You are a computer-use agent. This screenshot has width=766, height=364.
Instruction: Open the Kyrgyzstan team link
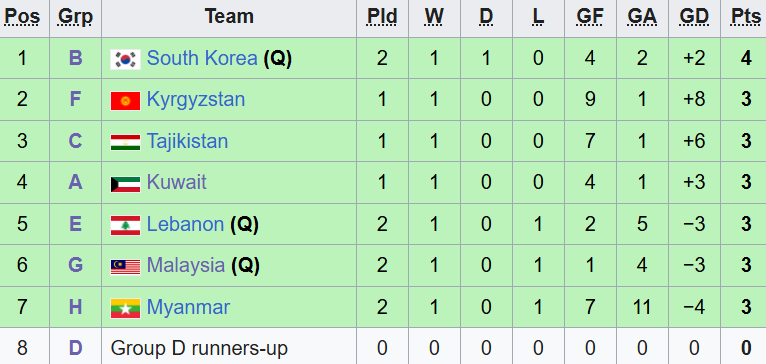click(196, 100)
